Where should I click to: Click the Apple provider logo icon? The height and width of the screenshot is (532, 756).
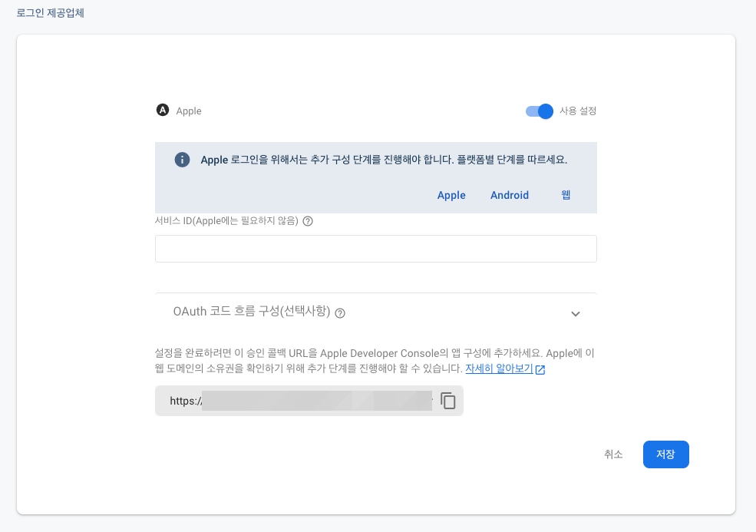[163, 111]
